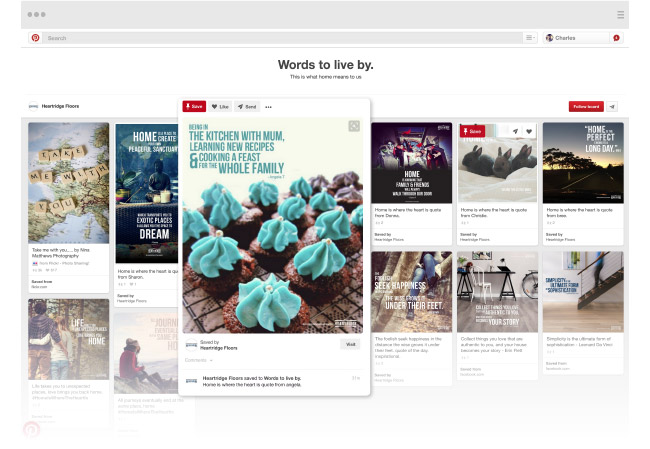The image size is (650, 449).
Task: Save the bunnies pin
Action: (x=472, y=131)
